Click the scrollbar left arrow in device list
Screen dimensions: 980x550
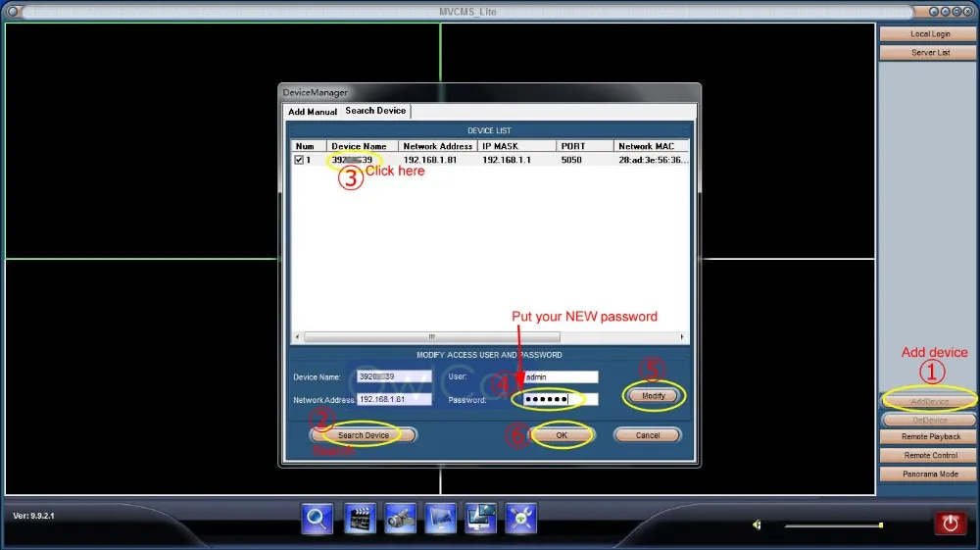(298, 337)
